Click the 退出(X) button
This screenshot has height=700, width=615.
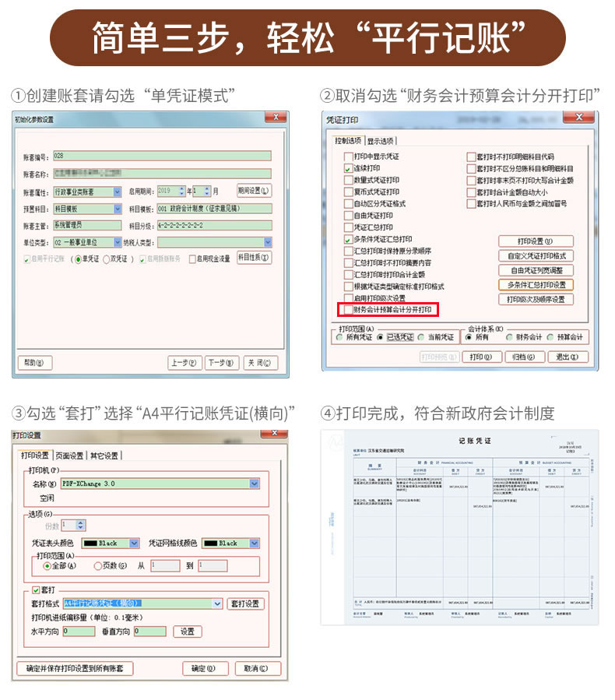(x=568, y=357)
